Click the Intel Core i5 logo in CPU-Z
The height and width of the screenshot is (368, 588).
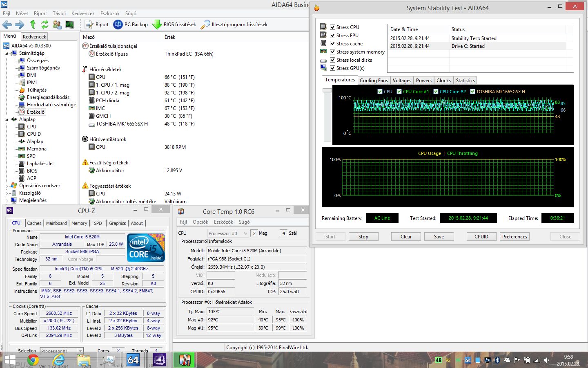[x=146, y=247]
